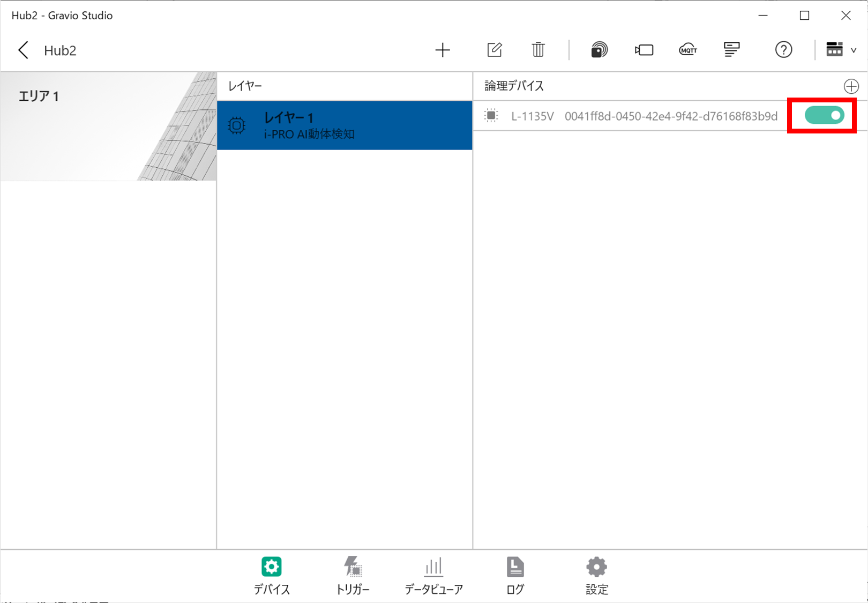Open the sensor pairing icon with radio waves
This screenshot has height=603, width=868.
coord(599,50)
